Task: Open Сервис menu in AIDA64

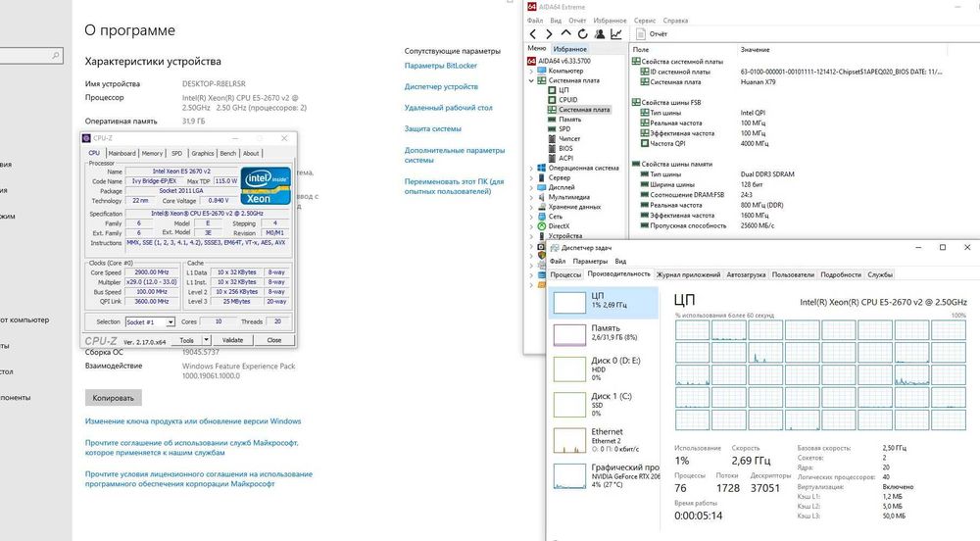Action: [645, 21]
